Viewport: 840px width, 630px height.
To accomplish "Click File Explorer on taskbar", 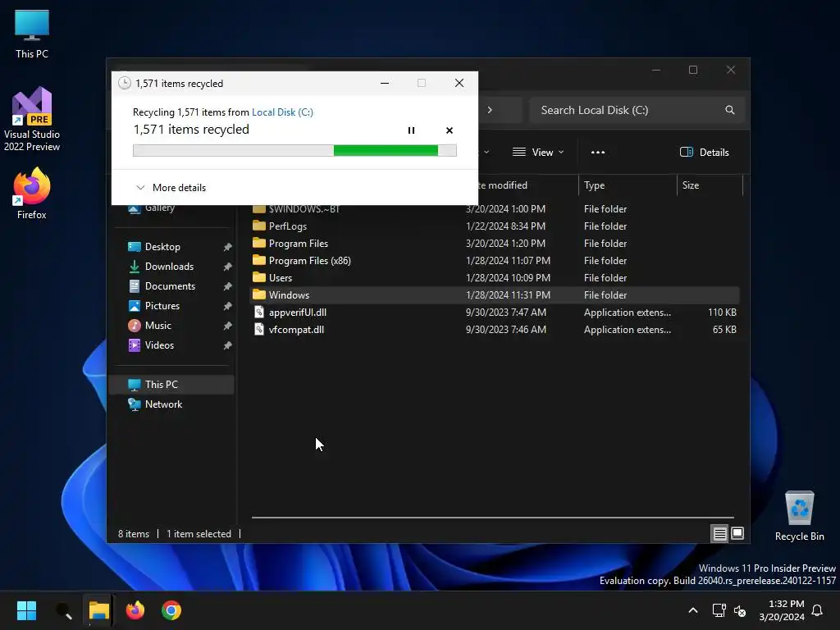I will click(x=99, y=610).
